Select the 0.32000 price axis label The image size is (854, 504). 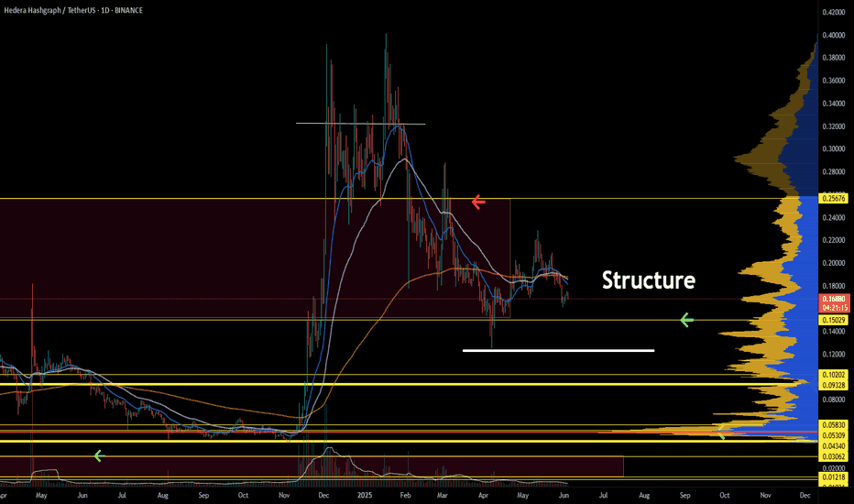[x=833, y=126]
